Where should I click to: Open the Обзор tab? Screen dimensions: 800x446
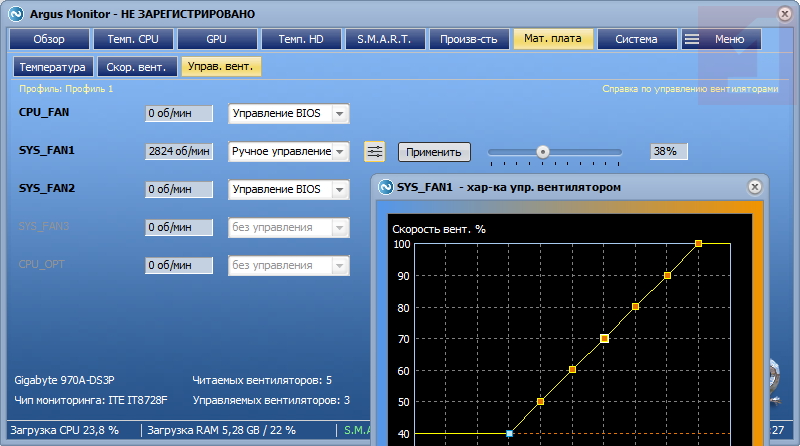click(49, 39)
